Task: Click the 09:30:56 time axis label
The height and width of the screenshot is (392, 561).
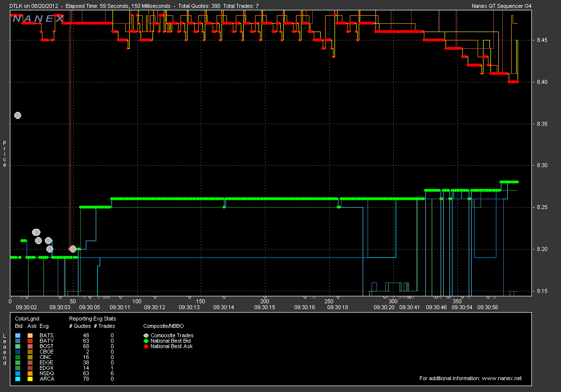Action: click(487, 307)
